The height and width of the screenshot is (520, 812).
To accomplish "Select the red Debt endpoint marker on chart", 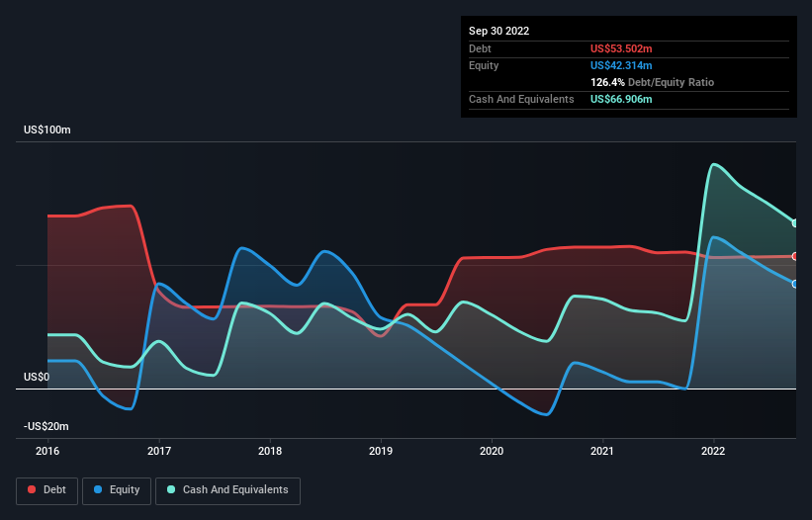I will click(x=795, y=256).
